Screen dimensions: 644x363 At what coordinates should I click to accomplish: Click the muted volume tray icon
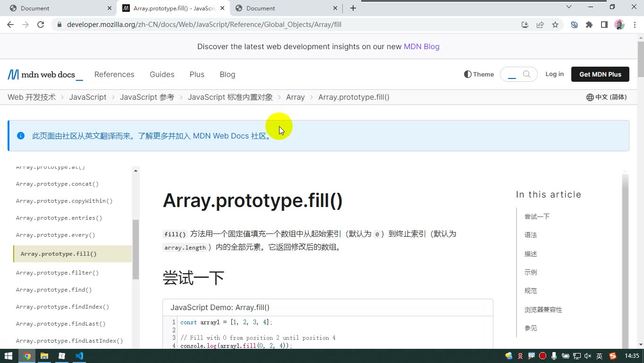pos(588,356)
